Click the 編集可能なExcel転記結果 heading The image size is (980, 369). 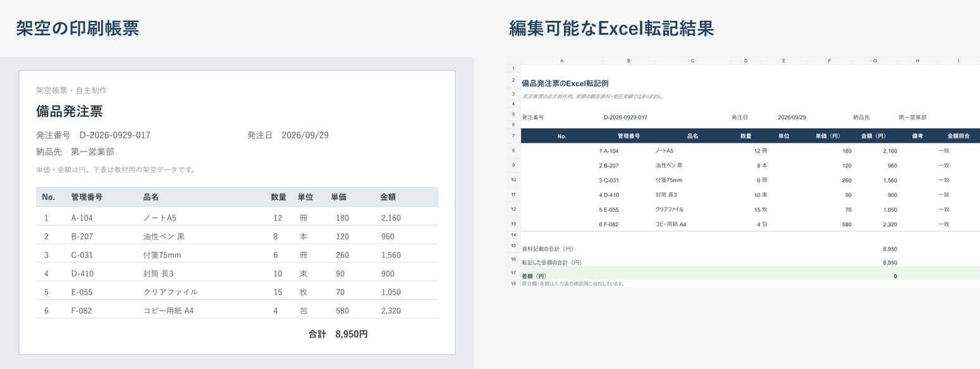(611, 28)
